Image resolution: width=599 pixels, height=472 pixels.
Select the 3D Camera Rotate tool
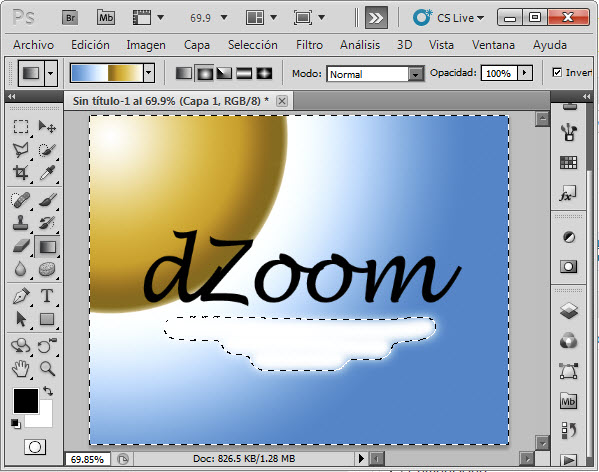[47, 346]
